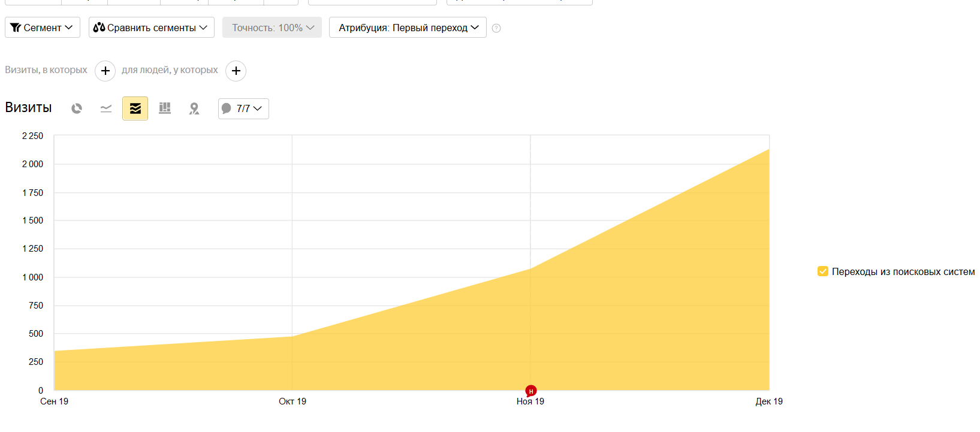Viewport: 980px width, 432px height.
Task: Open the map view icon
Action: click(194, 108)
